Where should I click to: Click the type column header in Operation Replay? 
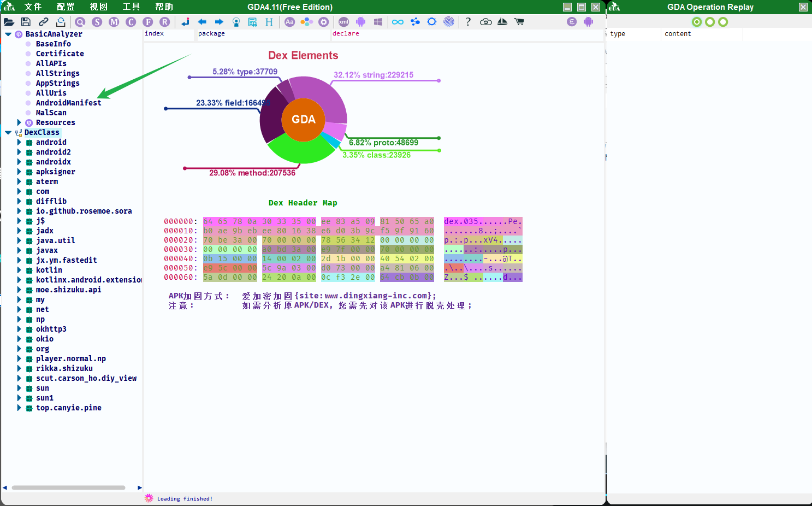pyautogui.click(x=633, y=34)
